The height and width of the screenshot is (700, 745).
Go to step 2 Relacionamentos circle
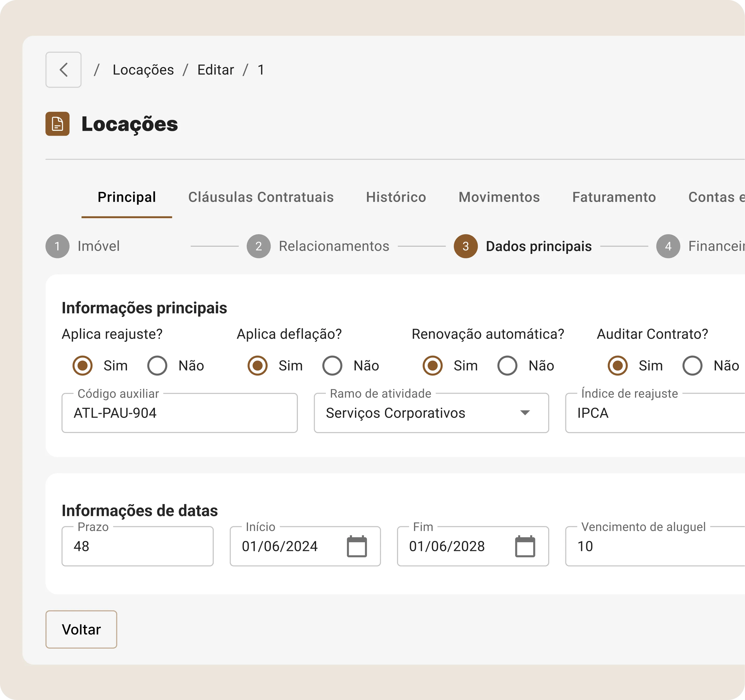(x=259, y=246)
